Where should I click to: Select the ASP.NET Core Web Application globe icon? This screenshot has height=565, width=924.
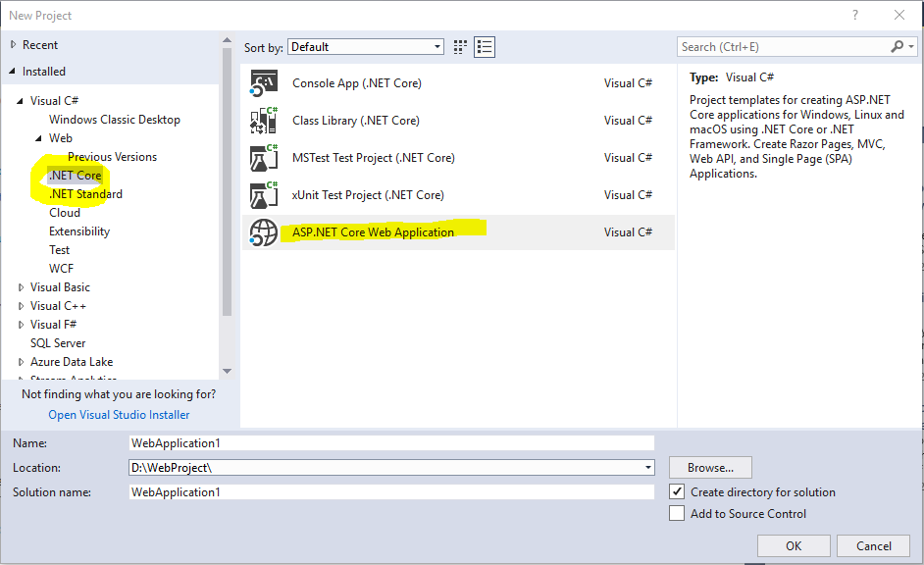(264, 232)
